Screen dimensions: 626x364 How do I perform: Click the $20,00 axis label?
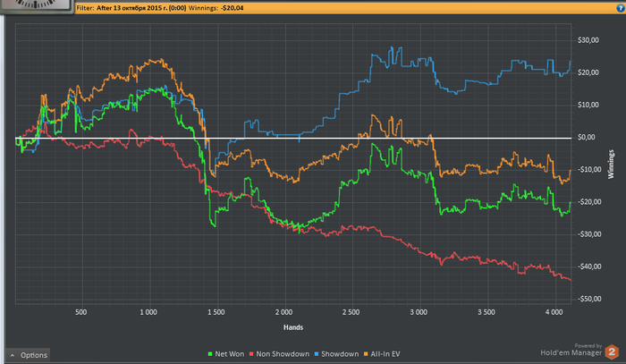pos(588,72)
